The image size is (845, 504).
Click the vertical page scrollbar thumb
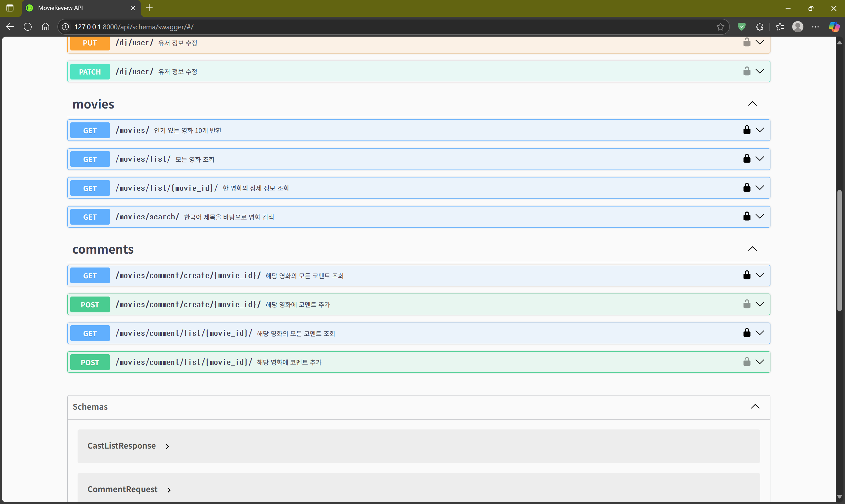(x=839, y=251)
